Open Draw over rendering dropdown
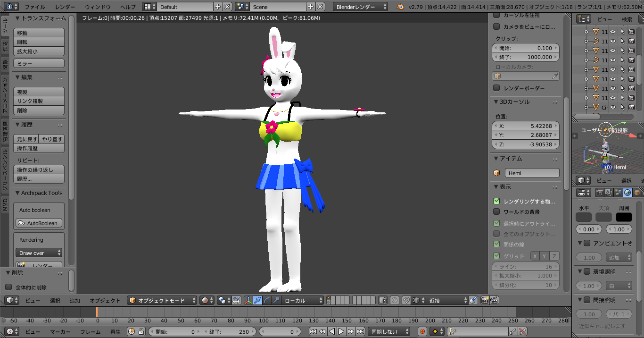The image size is (644, 338). coord(39,253)
